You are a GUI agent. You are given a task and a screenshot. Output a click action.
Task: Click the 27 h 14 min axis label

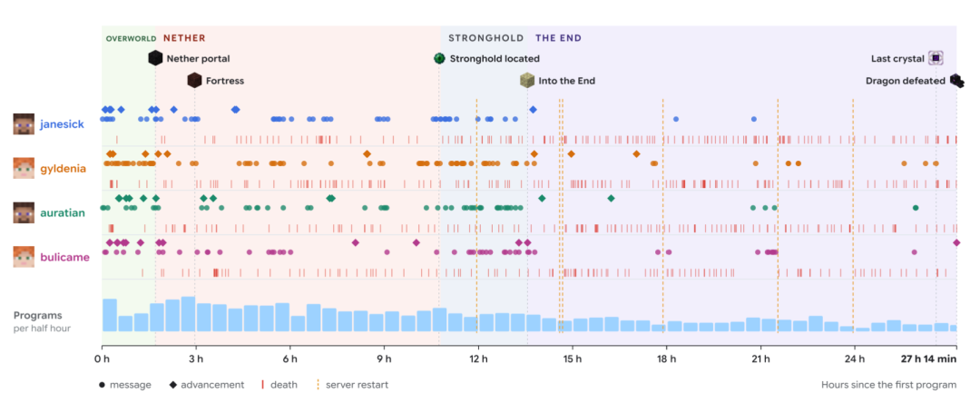coord(928,359)
